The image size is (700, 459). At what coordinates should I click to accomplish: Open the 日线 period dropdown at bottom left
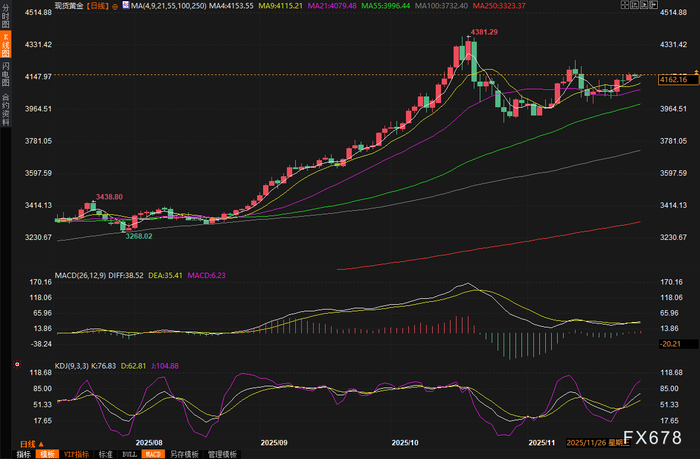[x=32, y=444]
